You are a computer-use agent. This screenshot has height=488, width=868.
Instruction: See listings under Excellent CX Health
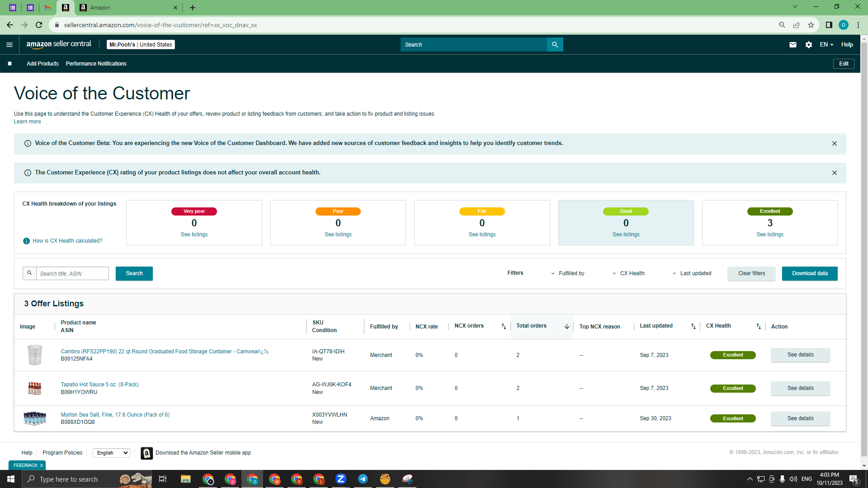click(770, 235)
